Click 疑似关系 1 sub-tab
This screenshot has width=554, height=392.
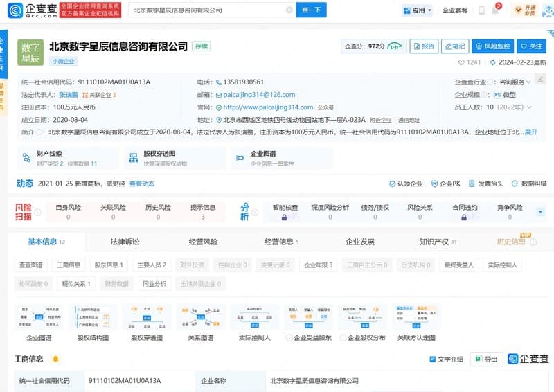(x=76, y=283)
